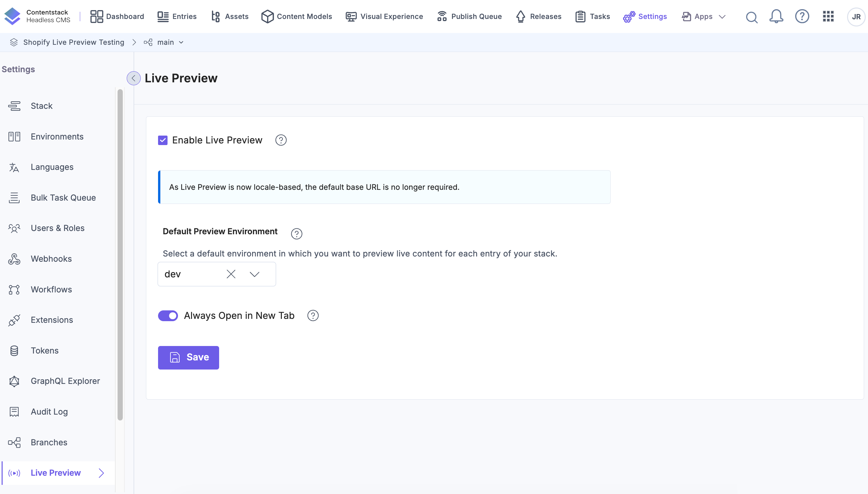Open Tokens settings section

(44, 351)
